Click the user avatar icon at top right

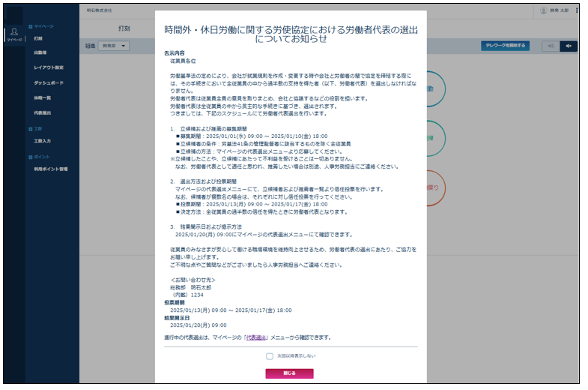[x=543, y=10]
